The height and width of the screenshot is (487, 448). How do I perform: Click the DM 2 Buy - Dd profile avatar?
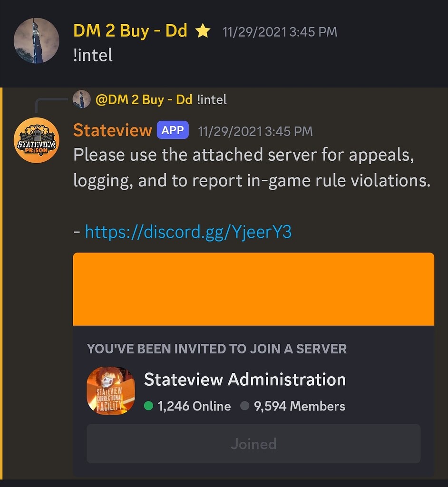pyautogui.click(x=36, y=40)
